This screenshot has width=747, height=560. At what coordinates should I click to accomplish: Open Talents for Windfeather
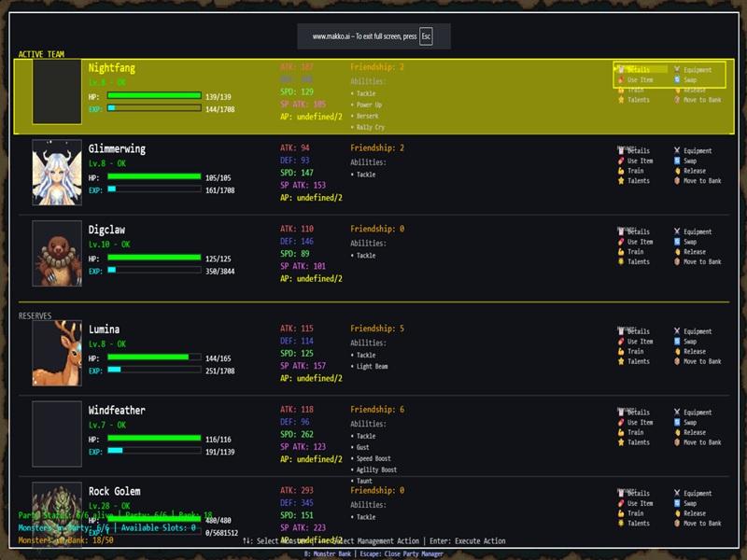click(x=638, y=442)
